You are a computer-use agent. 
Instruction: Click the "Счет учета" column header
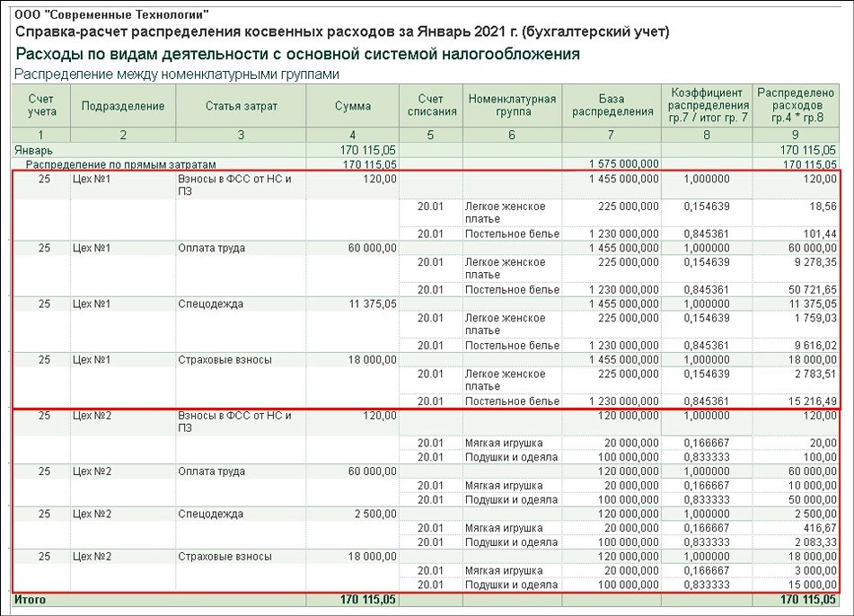(41, 105)
